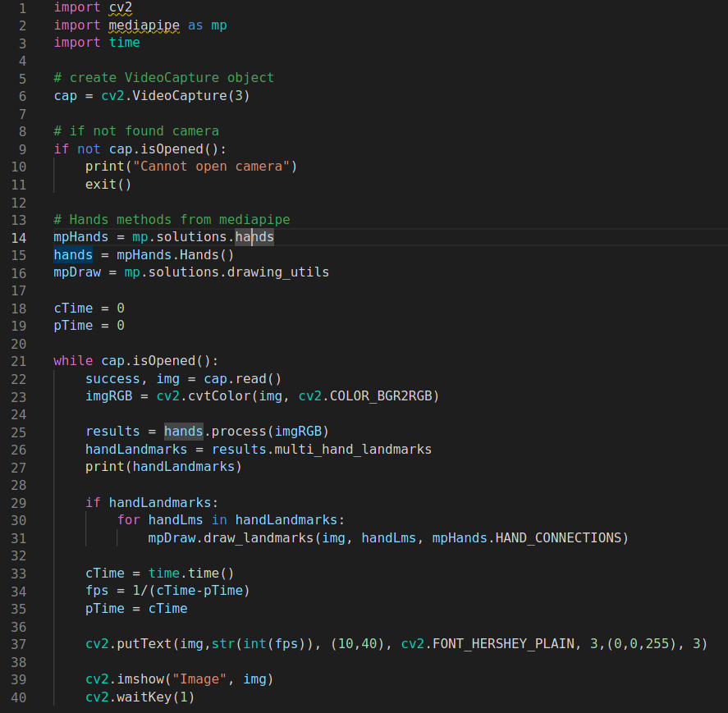This screenshot has width=728, height=713.
Task: Click 'print(handLandmarks)' on line 27
Action: pos(164,467)
